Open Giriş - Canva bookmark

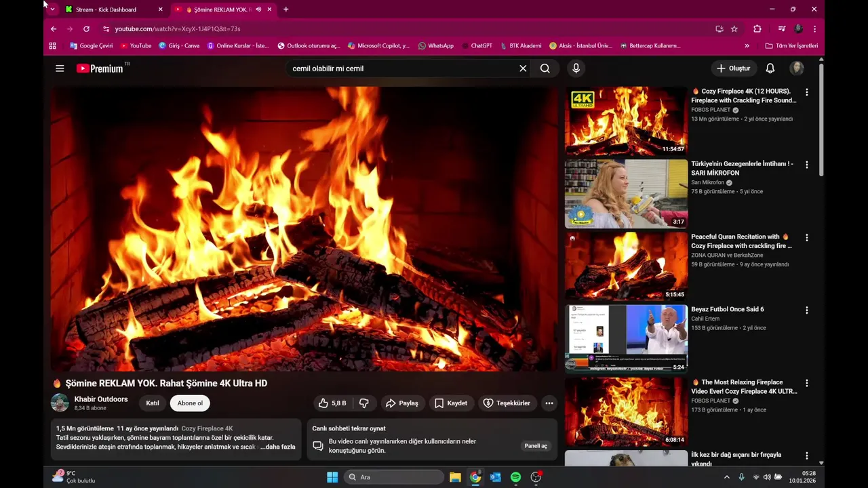(x=179, y=46)
